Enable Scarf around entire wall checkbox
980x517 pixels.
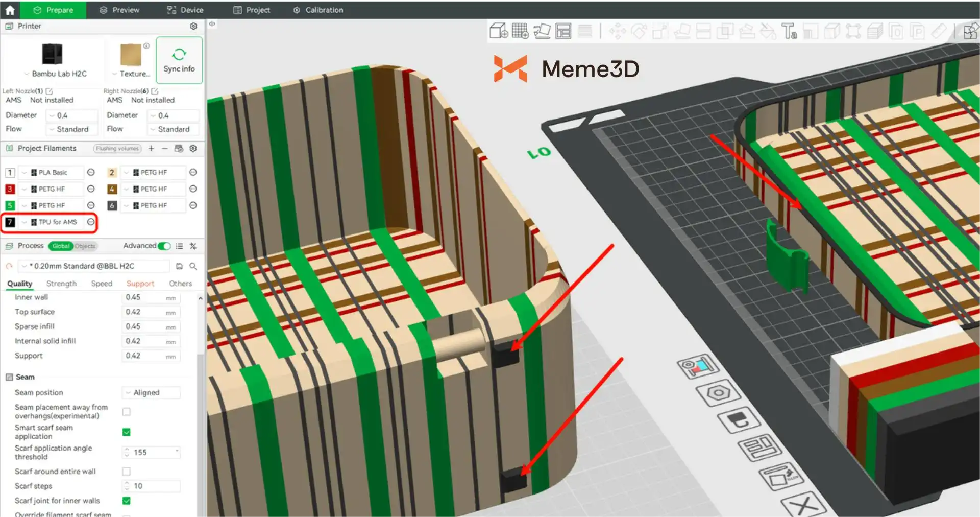(127, 472)
